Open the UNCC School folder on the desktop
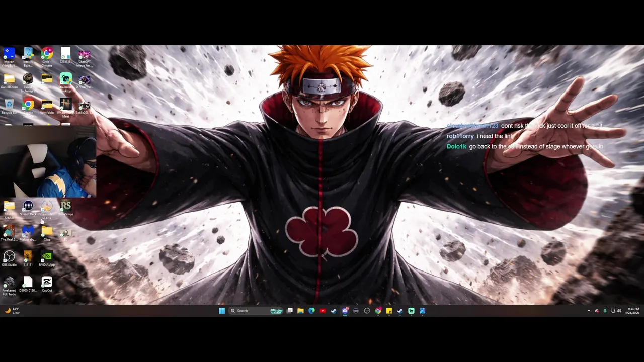The height and width of the screenshot is (362, 644). 9,210
